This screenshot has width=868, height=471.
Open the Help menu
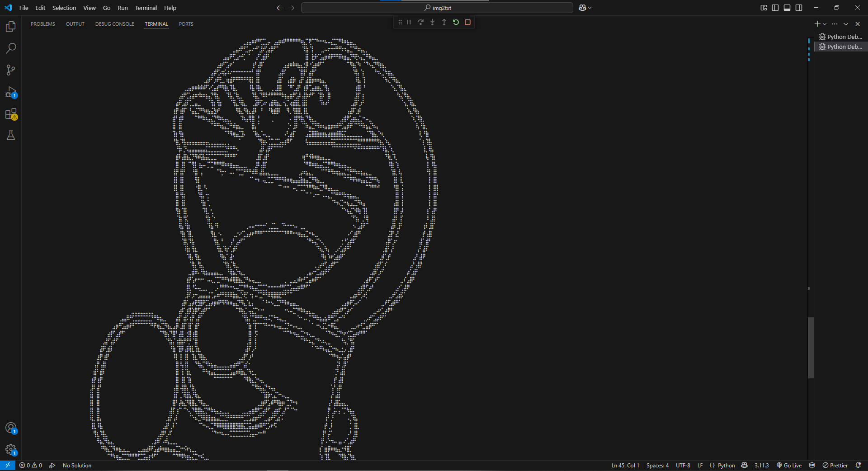170,8
